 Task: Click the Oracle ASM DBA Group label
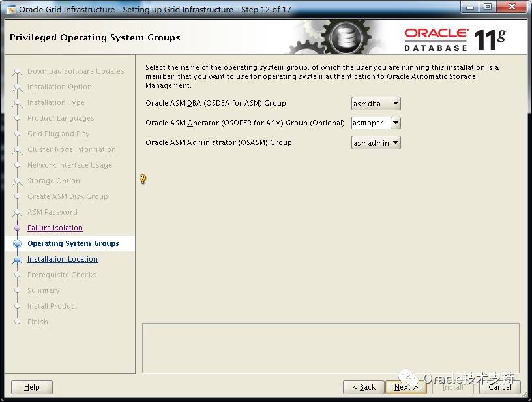[216, 103]
